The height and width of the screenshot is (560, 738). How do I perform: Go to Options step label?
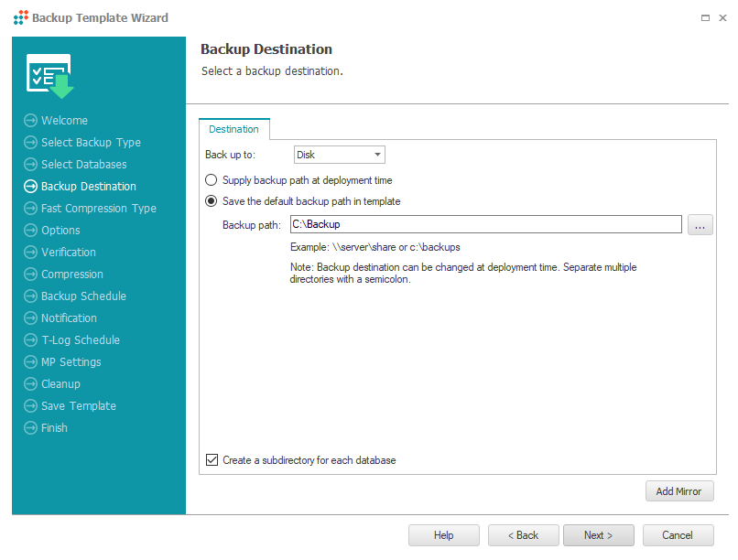60,231
